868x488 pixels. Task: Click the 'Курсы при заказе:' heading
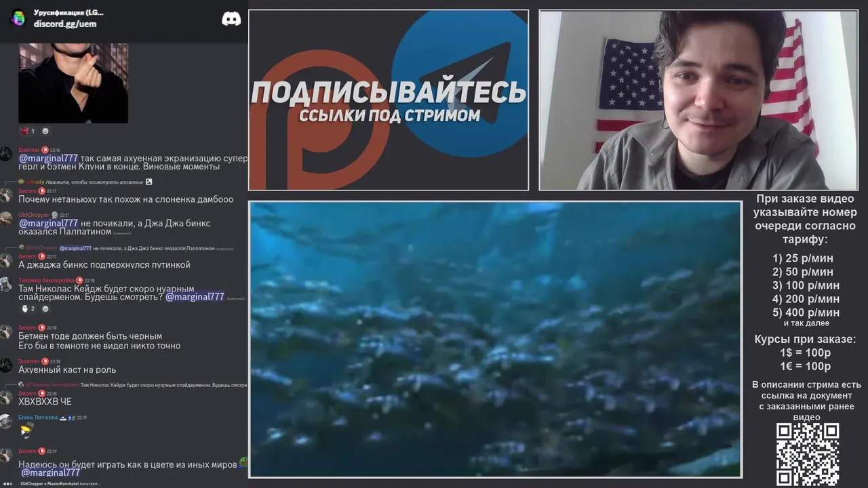pos(806,339)
